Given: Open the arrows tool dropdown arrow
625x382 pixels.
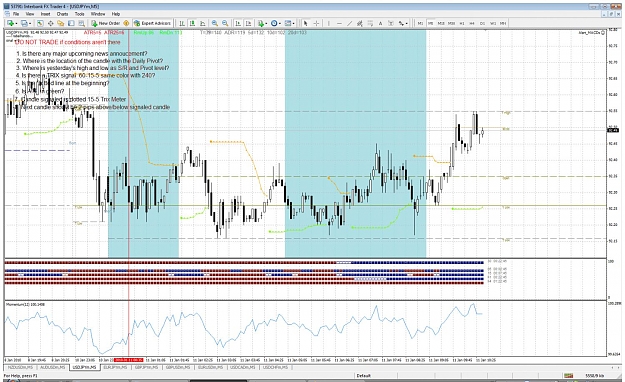Looking at the screenshot, I should point(407,23).
